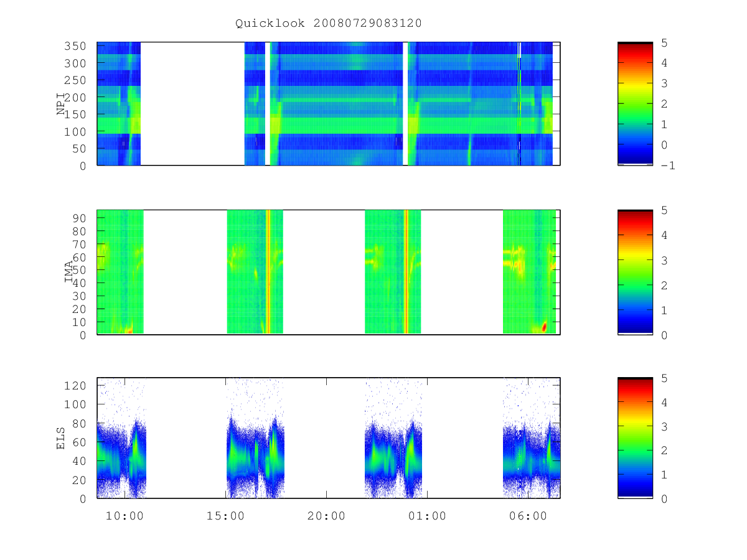
Task: Click the large white data gap in NPI panel
Action: point(192,103)
